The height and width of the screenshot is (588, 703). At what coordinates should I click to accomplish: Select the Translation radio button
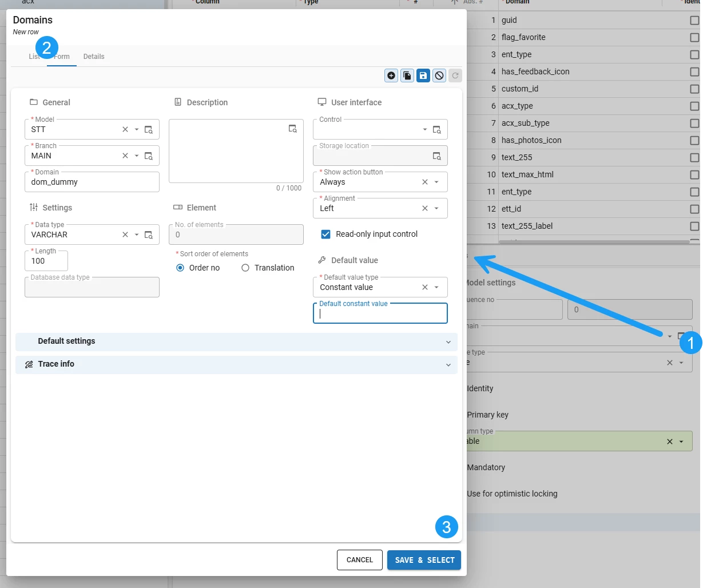point(245,268)
